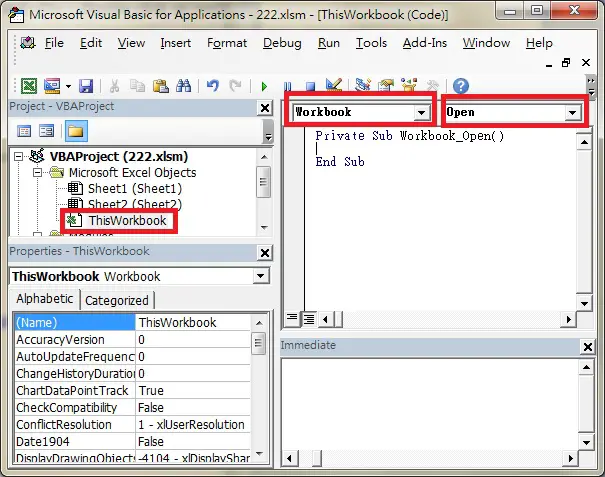Click View Microsoft Excel toolbar icon

click(x=29, y=86)
